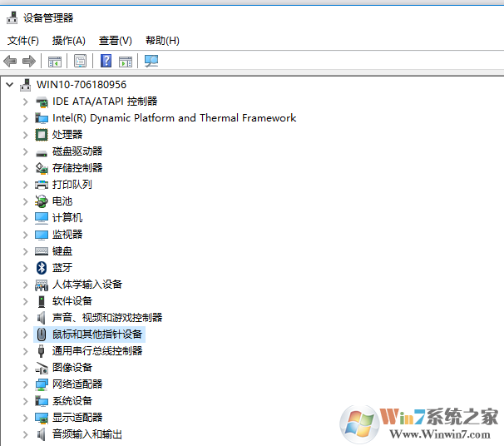Open the 帮助(H) menu
Screen dimensions: 504x446
pyautogui.click(x=162, y=41)
